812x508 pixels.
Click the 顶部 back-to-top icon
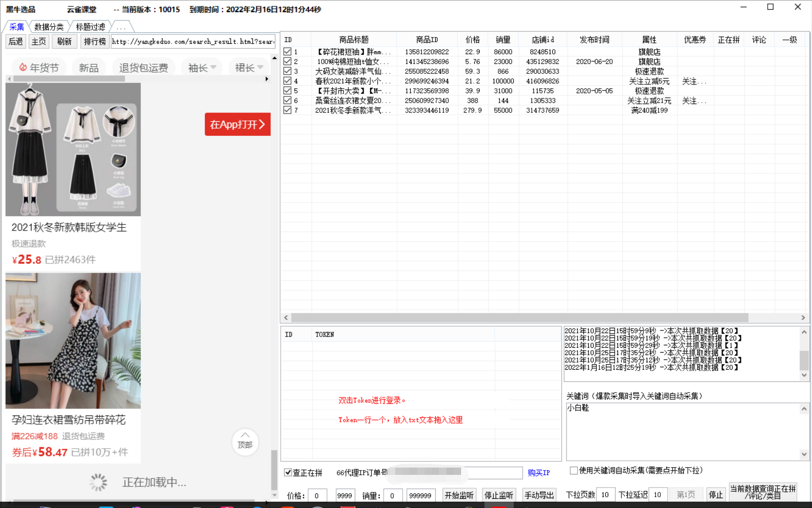245,441
